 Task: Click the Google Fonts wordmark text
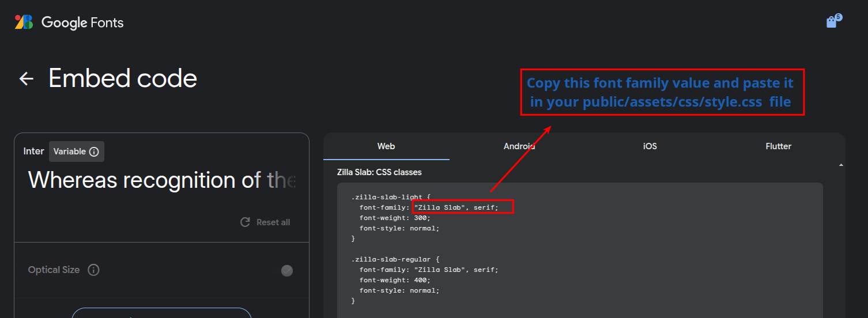(x=82, y=22)
